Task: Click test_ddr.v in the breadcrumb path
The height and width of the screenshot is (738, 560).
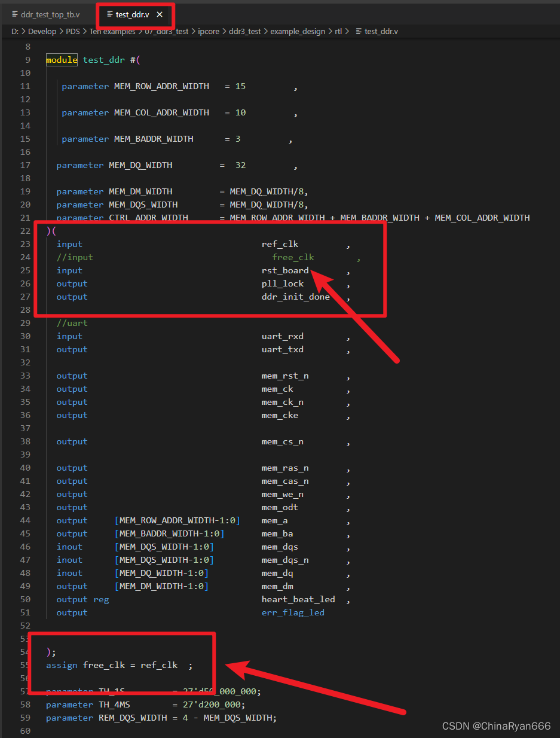Action: (380, 31)
